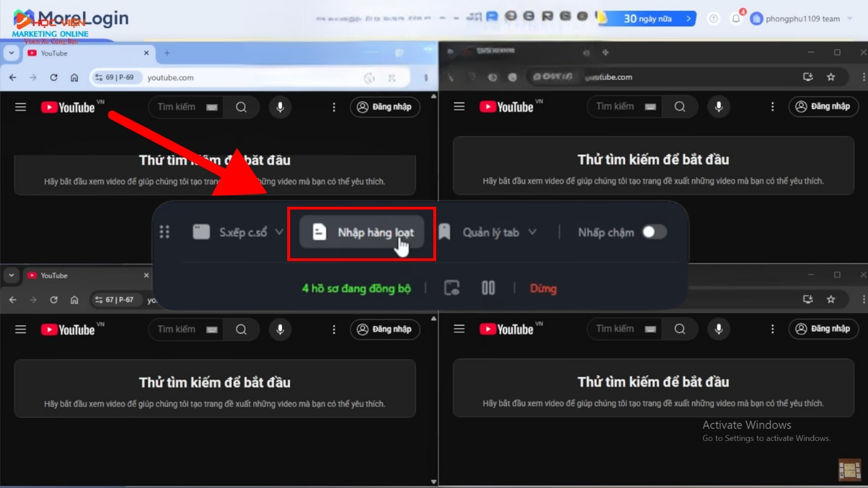The width and height of the screenshot is (868, 488).
Task: Toggle the Nhấp chậm switch
Action: tap(655, 231)
